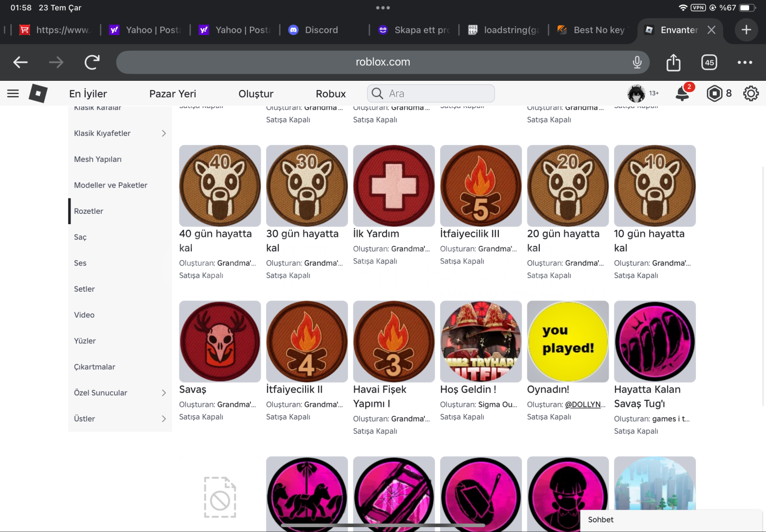Tap the browser back arrow
This screenshot has width=766, height=532.
point(21,62)
